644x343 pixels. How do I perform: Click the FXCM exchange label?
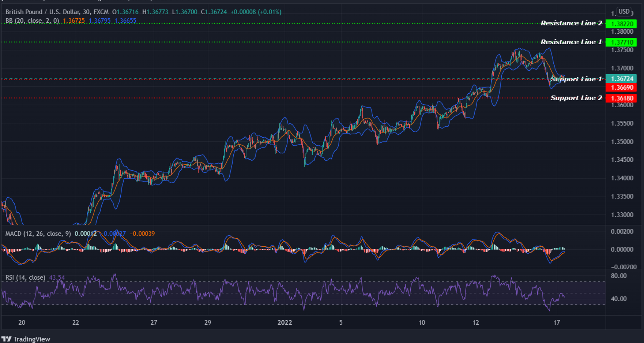click(101, 11)
